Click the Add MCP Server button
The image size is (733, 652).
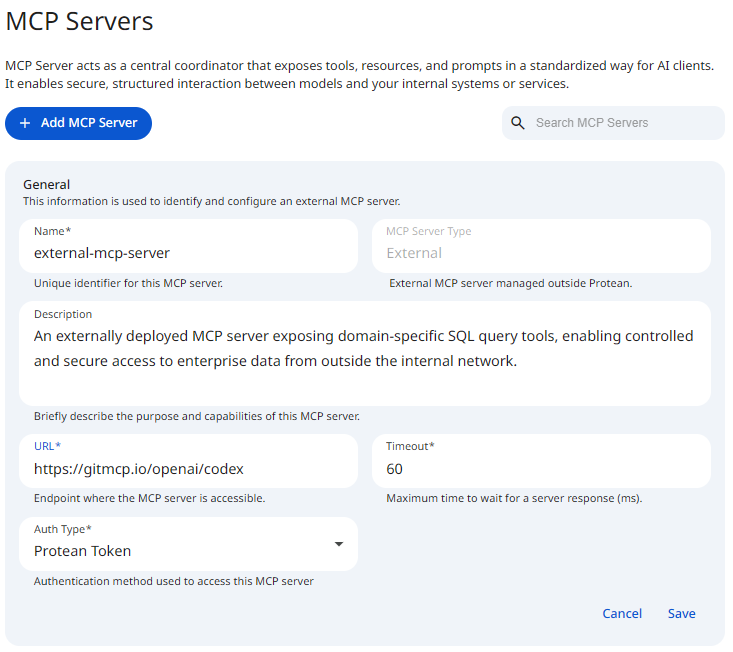(78, 123)
